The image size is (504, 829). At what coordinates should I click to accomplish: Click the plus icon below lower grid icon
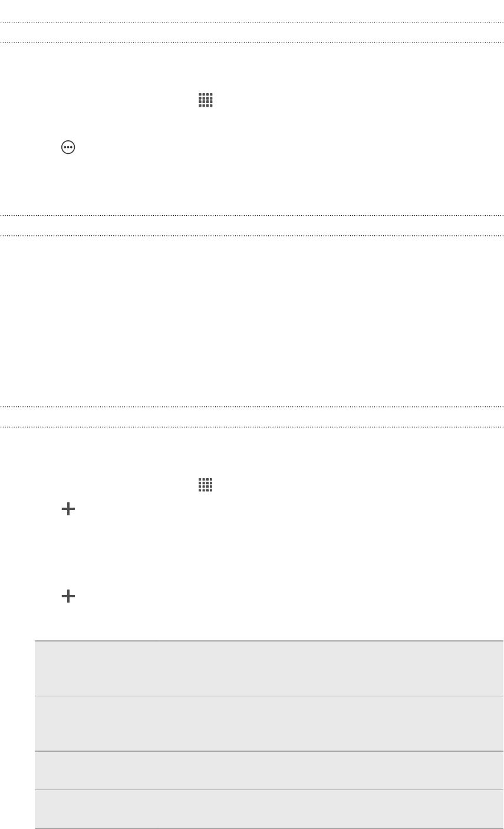point(69,511)
